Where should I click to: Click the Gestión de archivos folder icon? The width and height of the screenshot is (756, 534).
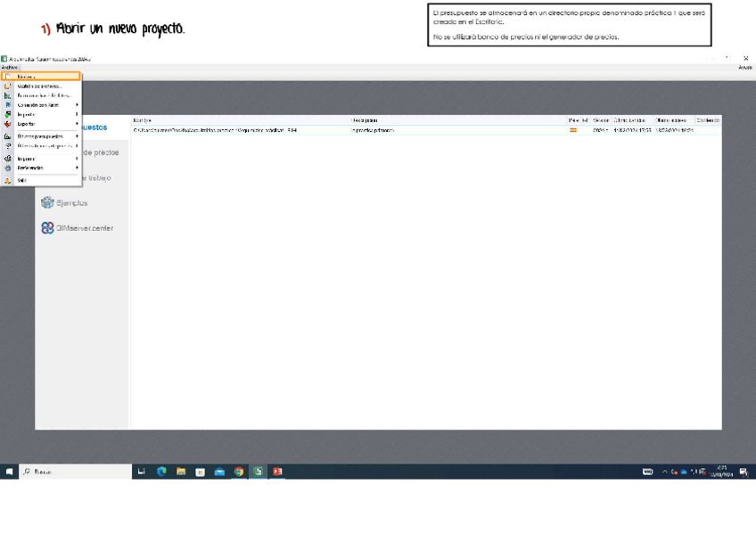8,86
